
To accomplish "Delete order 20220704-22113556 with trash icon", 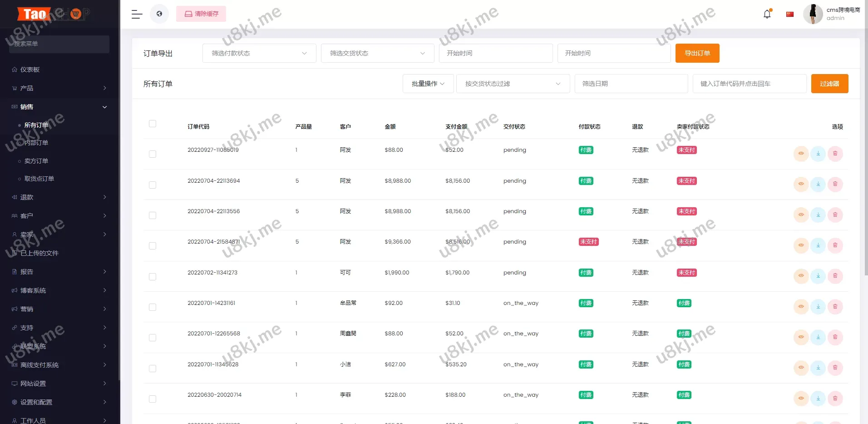I will pos(835,214).
